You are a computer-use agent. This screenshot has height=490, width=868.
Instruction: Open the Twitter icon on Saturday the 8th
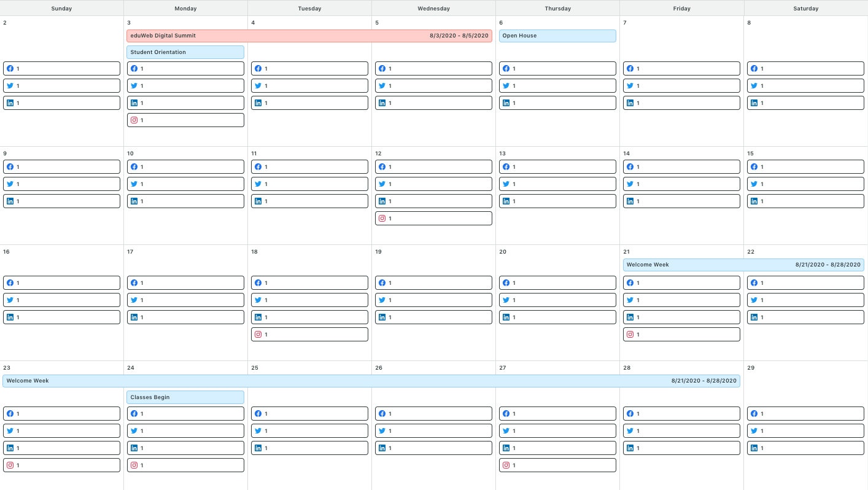tap(754, 86)
